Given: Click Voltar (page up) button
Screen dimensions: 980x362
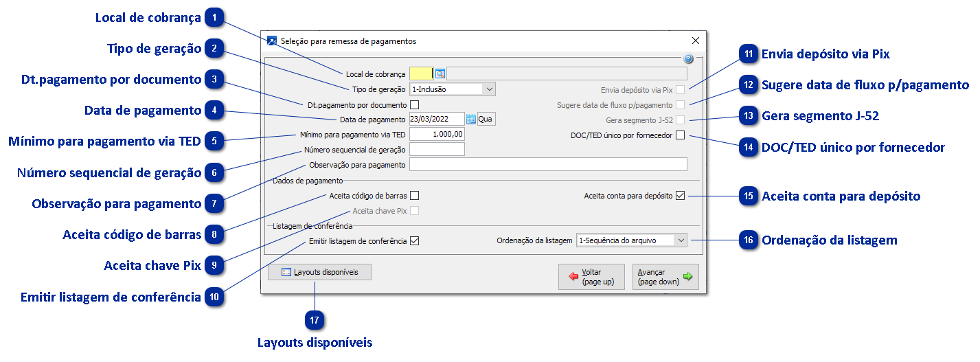Looking at the screenshot, I should point(591,277).
